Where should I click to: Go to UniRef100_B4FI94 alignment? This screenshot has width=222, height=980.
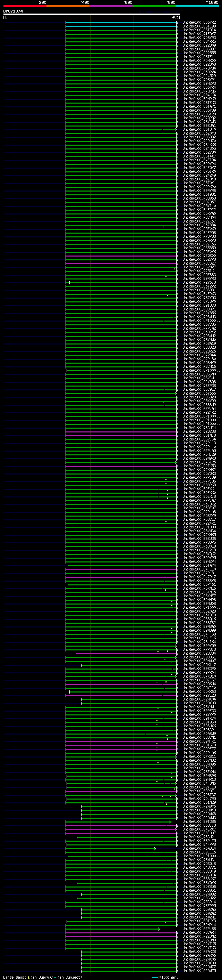(x=199, y=160)
